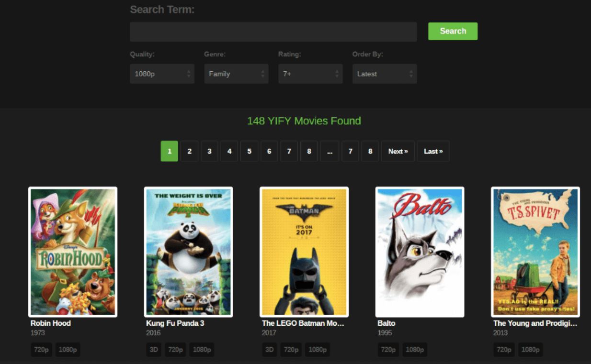The height and width of the screenshot is (364, 591).
Task: Click The LEGO Batman Mo... title link
Action: [x=303, y=323]
